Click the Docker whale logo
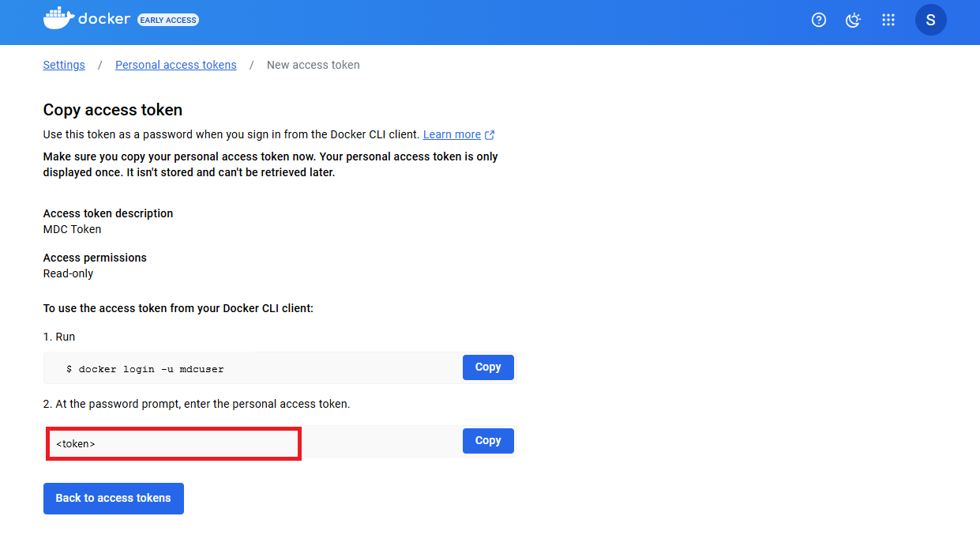 click(x=59, y=18)
